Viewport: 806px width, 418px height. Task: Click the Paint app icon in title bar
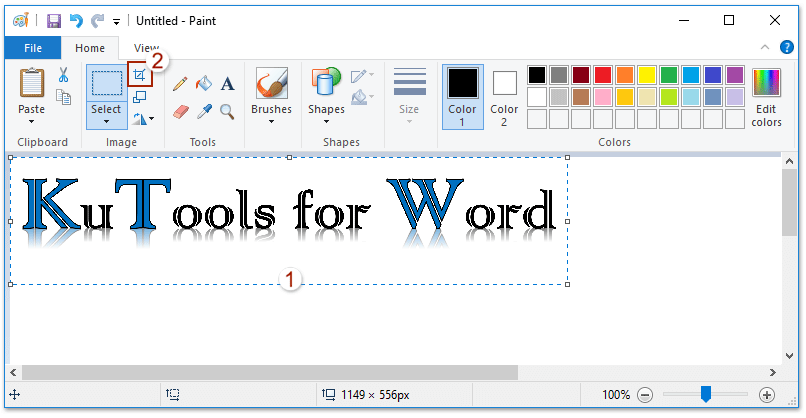point(21,21)
